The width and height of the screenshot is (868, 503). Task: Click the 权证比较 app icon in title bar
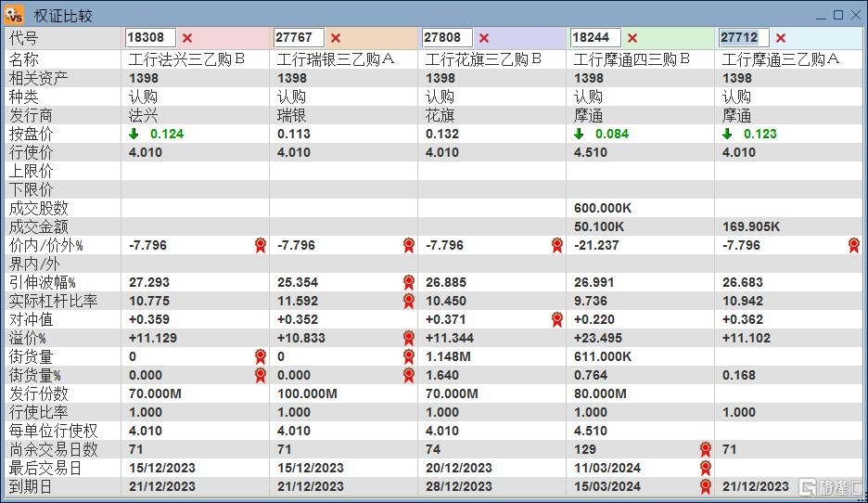coord(13,15)
